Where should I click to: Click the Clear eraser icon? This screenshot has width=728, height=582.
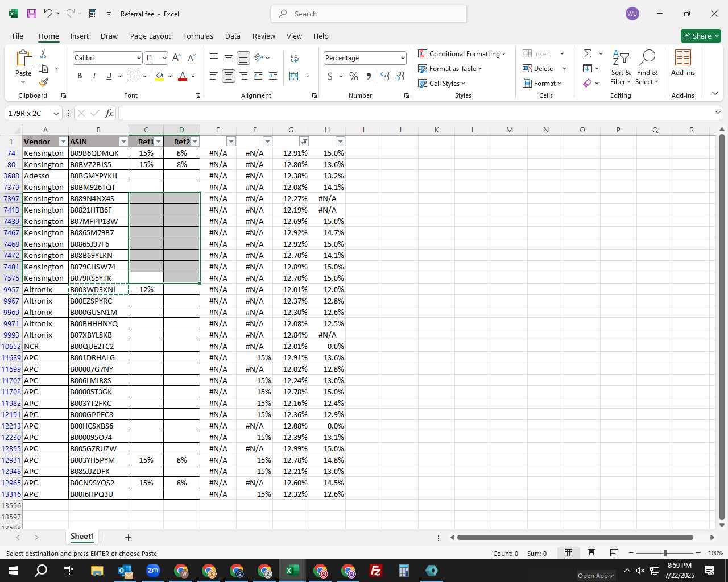click(x=588, y=83)
